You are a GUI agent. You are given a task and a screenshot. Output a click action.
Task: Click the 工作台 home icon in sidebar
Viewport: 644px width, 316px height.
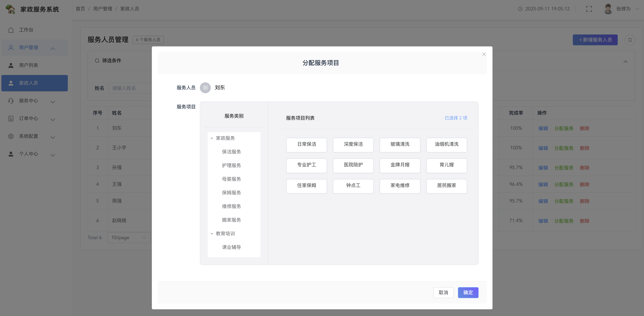11,30
